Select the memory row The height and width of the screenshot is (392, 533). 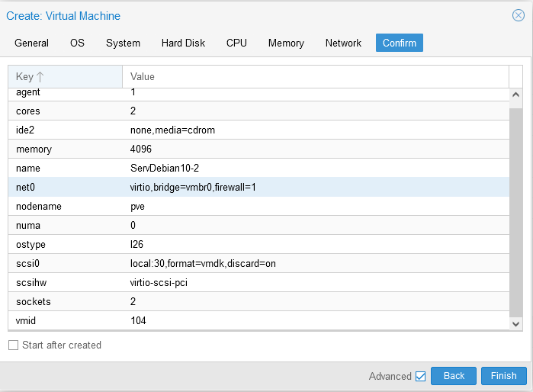pyautogui.click(x=258, y=149)
